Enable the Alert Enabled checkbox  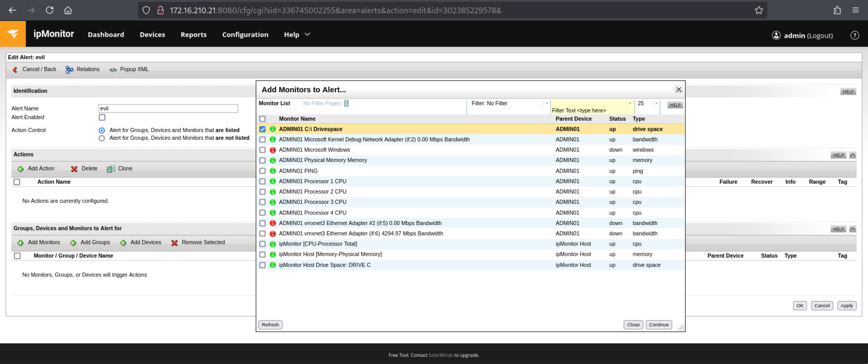[102, 117]
